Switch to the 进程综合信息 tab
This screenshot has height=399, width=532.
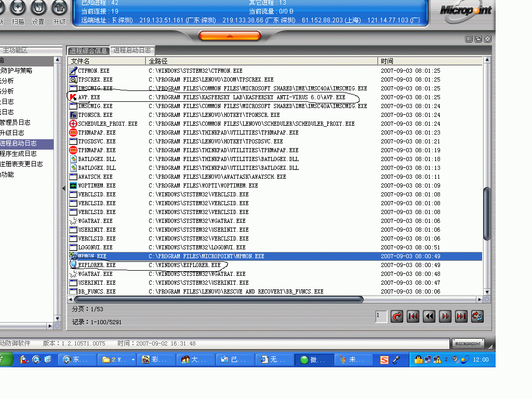pos(88,50)
